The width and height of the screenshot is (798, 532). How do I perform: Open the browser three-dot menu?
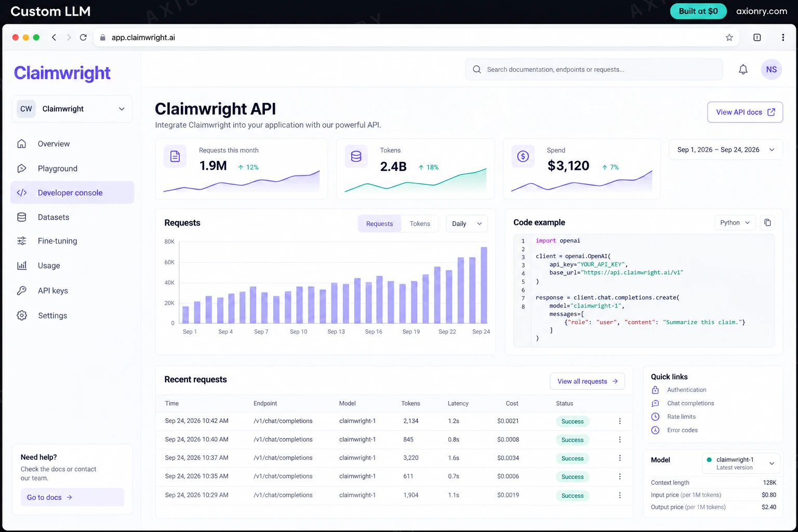(783, 37)
